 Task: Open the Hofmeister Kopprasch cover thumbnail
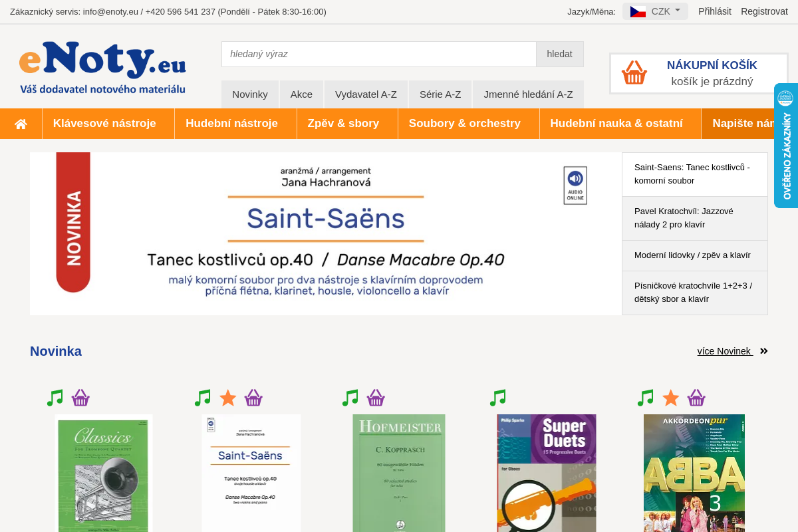pyautogui.click(x=399, y=473)
